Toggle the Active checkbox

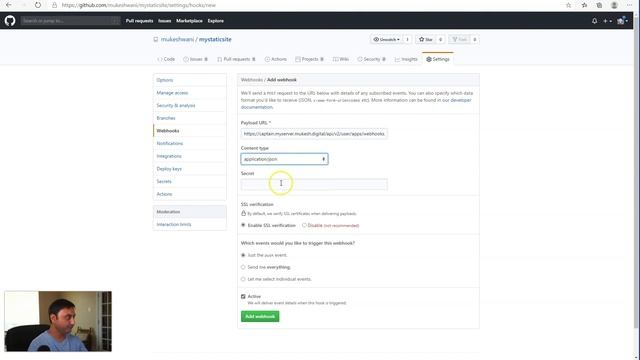[x=243, y=296]
